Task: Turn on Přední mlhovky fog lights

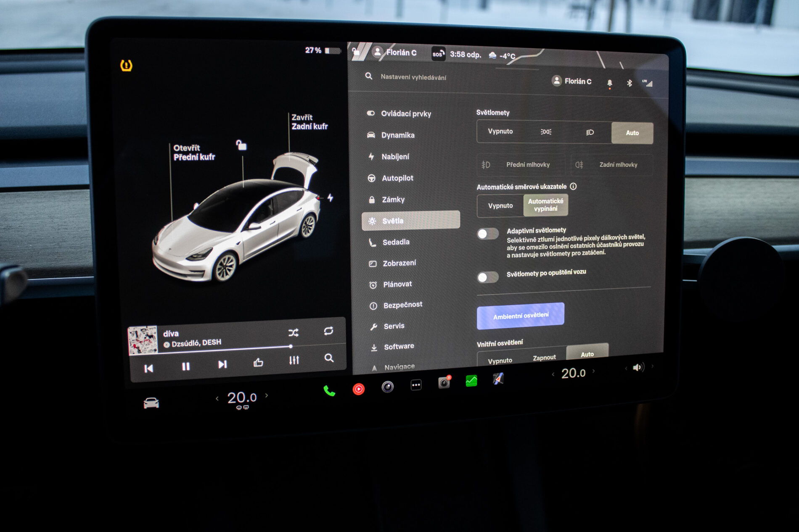Action: 521,165
